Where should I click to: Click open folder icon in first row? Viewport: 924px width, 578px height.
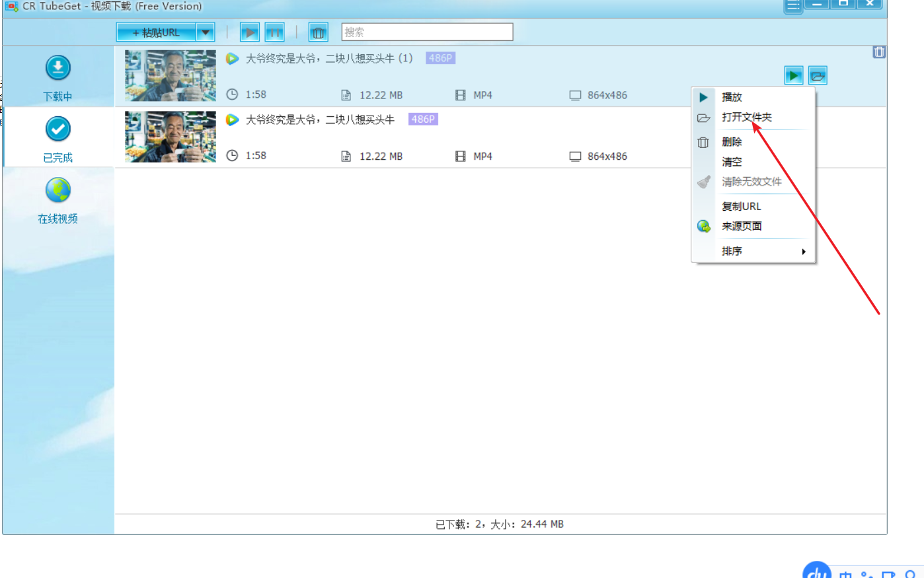[x=818, y=76]
